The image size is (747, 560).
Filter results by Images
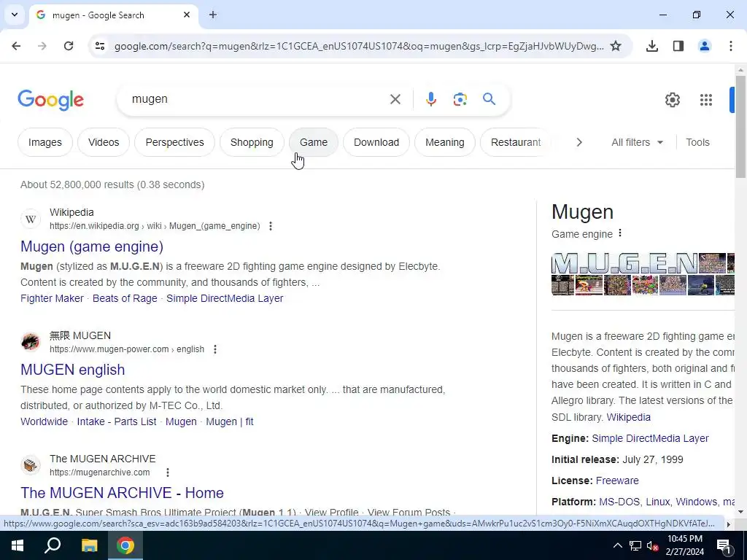pyautogui.click(x=45, y=142)
